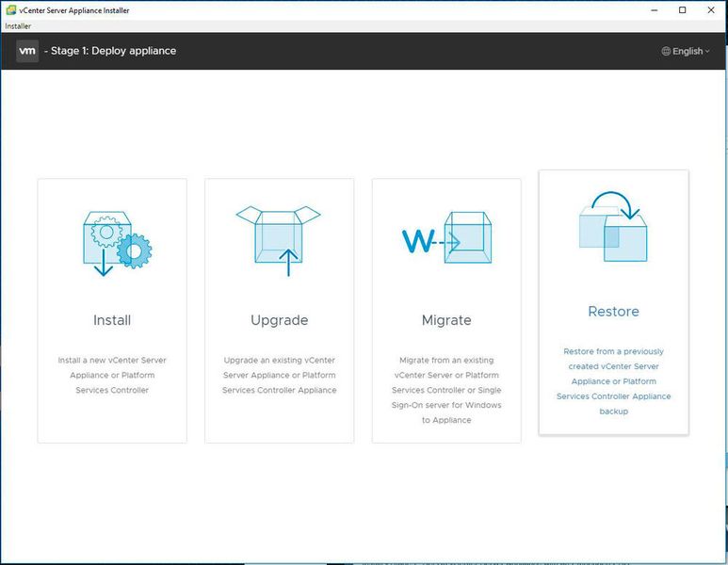Select the Upgrade heading
The width and height of the screenshot is (728, 565).
point(279,320)
